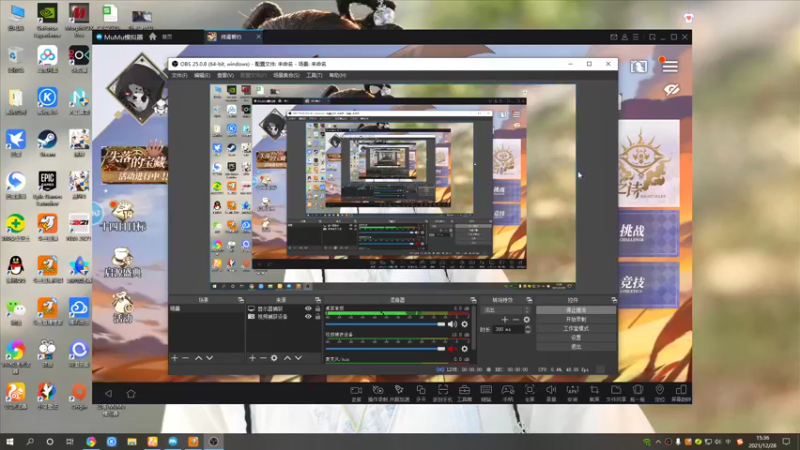Open Steam desktop shortcut

coord(47,143)
